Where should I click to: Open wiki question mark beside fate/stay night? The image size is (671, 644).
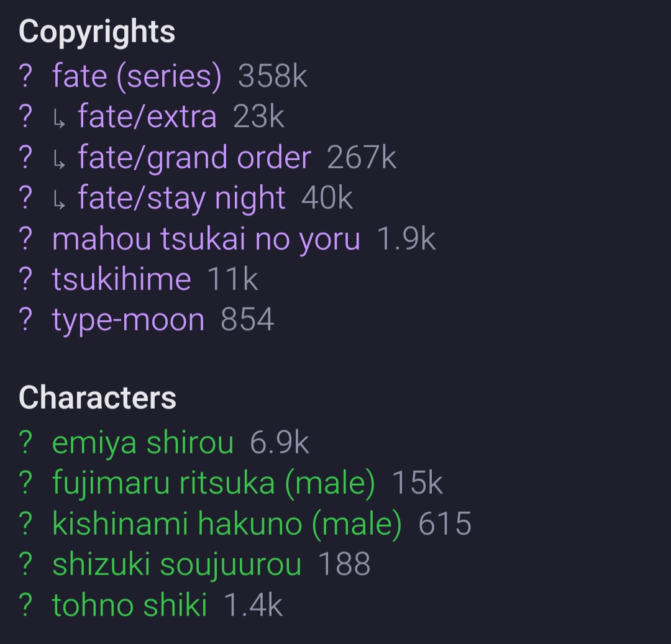[25, 199]
